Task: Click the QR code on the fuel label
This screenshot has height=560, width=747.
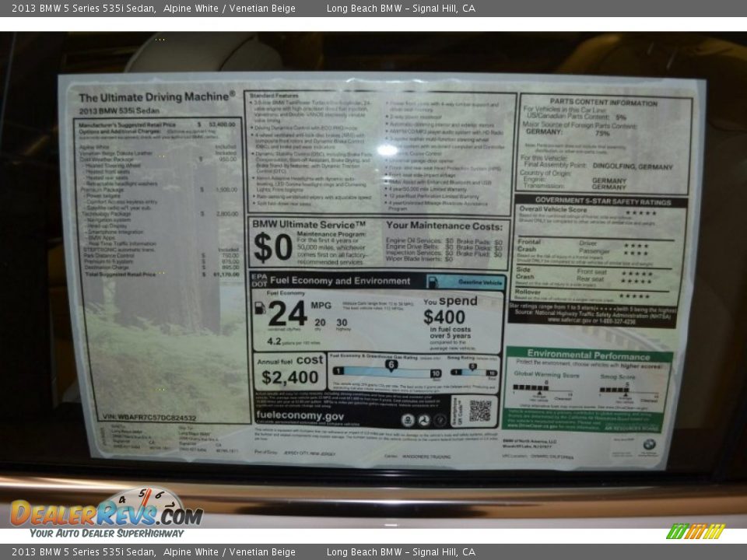Action: click(479, 411)
